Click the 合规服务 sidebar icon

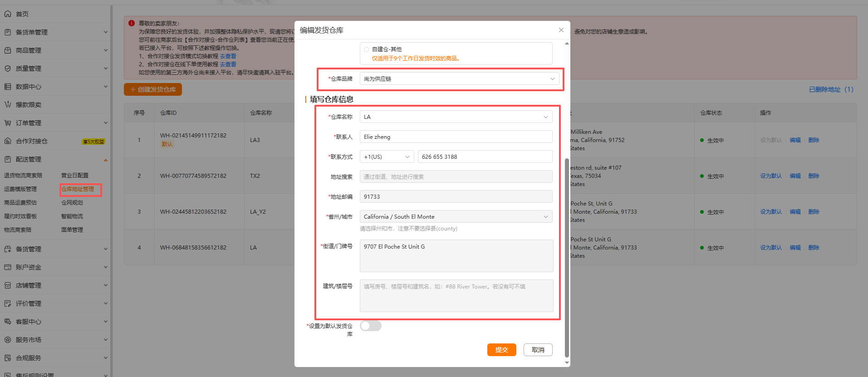8,358
